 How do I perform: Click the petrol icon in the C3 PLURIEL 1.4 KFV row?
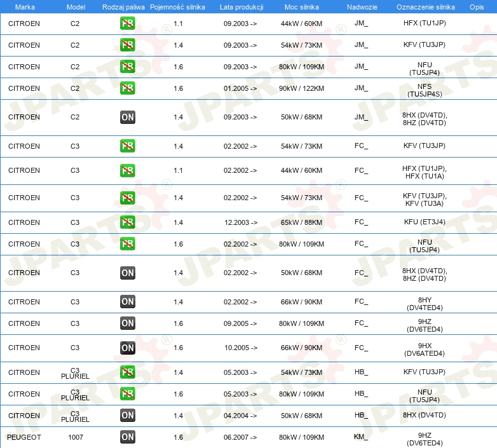tap(127, 372)
